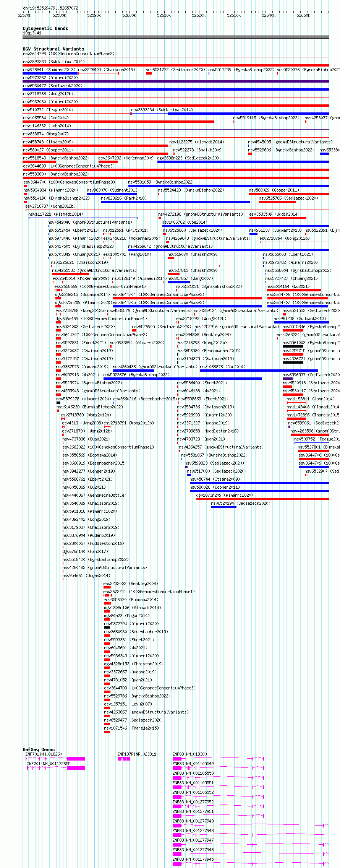
Task: Click the gray 19q13.41 cytoband bar
Action: click(x=176, y=37)
